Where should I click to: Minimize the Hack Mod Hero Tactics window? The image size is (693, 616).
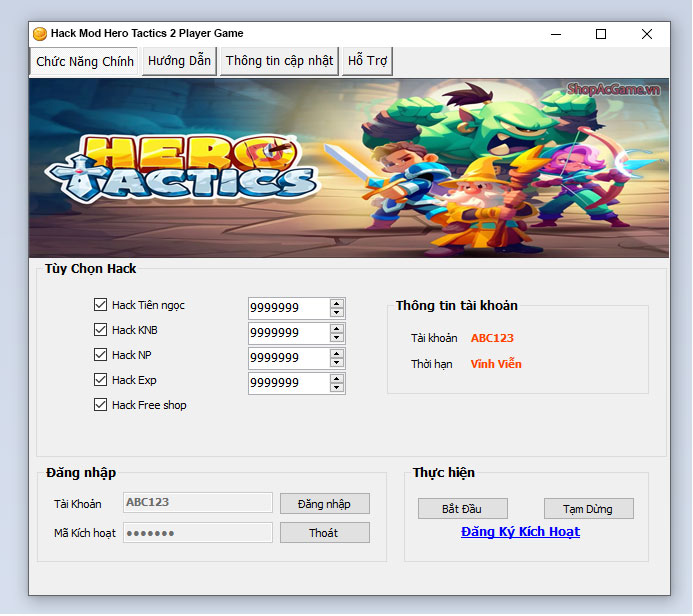tap(556, 34)
